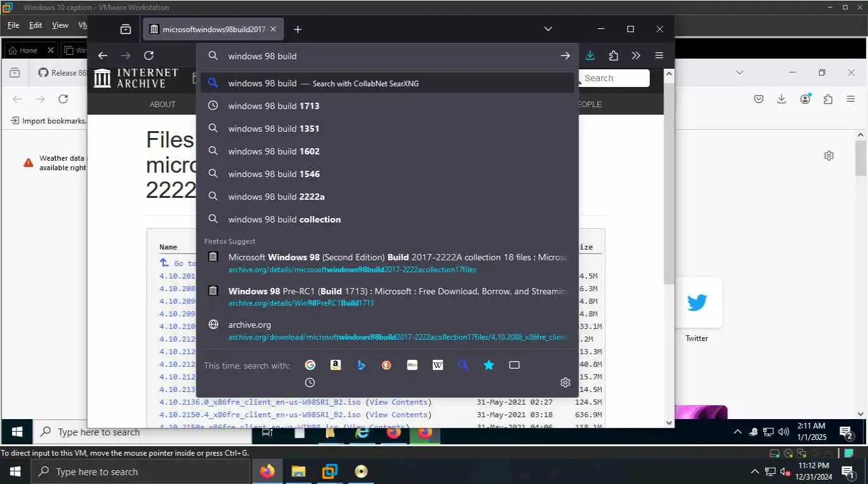868x484 pixels.
Task: List all tabs chevron in background Firefox
Action: (x=740, y=72)
